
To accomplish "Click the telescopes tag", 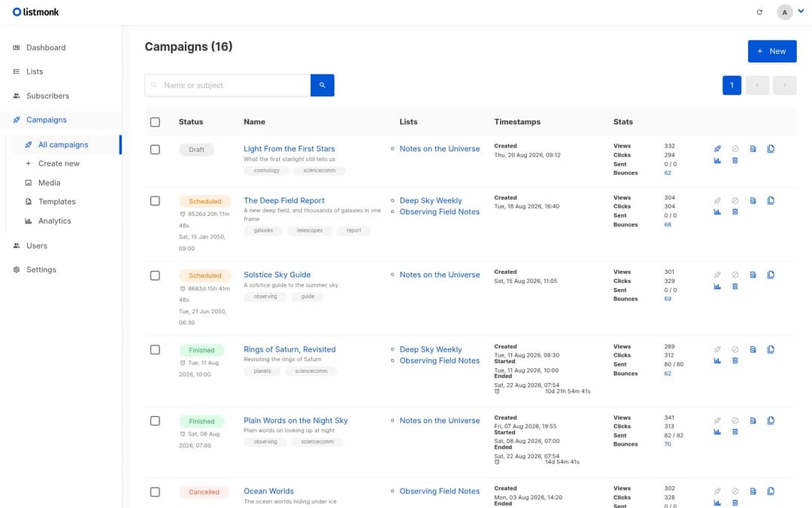I will click(x=310, y=230).
